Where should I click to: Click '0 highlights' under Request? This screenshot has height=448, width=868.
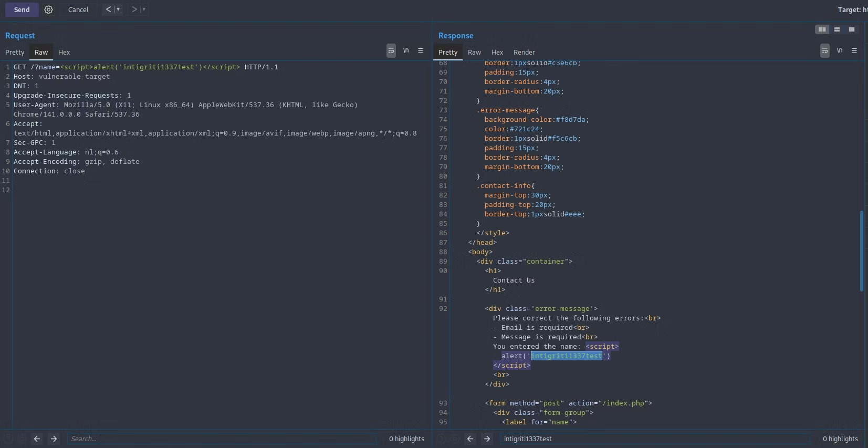point(406,439)
